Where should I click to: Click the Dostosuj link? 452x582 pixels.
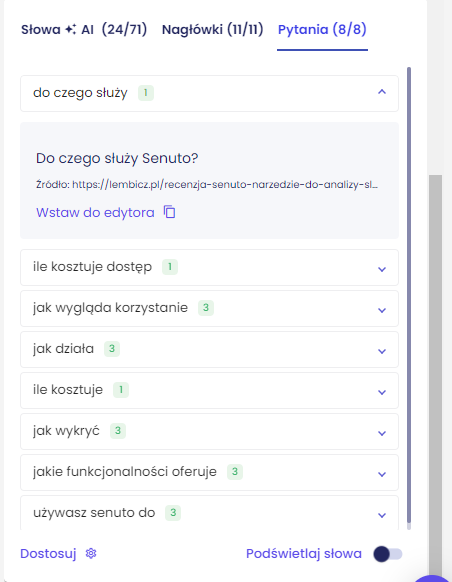click(48, 553)
